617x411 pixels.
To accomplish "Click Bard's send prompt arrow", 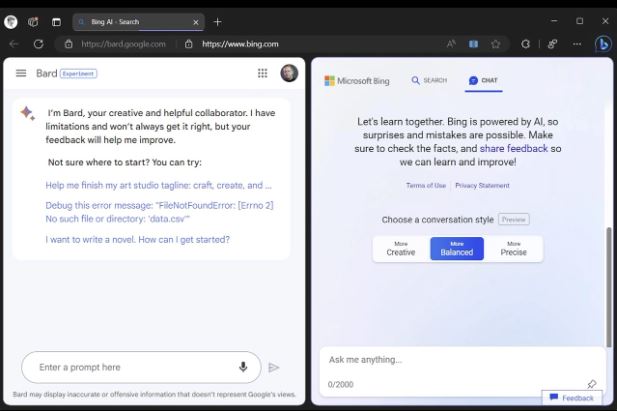I will click(273, 368).
